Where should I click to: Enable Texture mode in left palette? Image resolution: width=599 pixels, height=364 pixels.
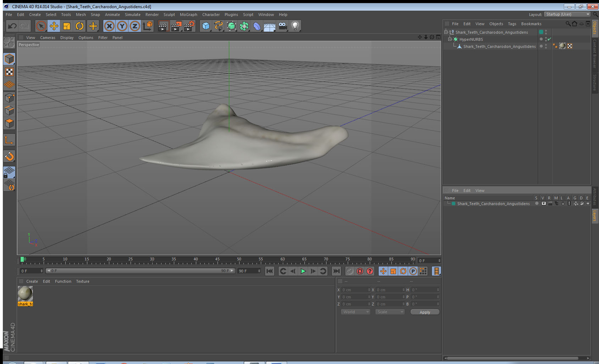click(9, 72)
